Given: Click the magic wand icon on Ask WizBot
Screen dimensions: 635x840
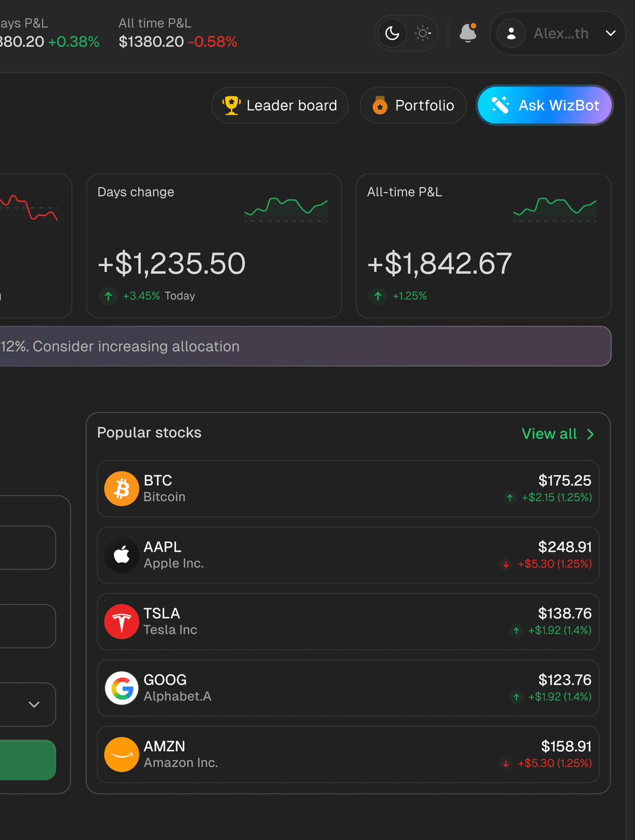Looking at the screenshot, I should 501,105.
